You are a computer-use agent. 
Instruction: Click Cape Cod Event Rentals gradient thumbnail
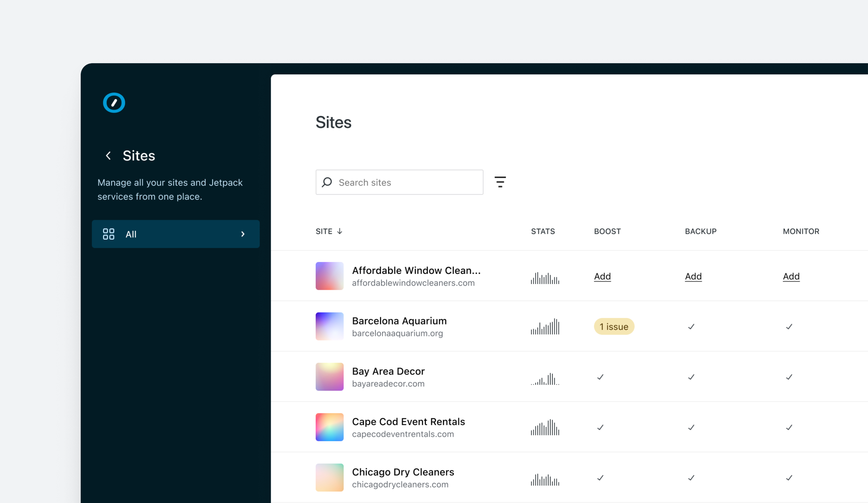tap(329, 427)
